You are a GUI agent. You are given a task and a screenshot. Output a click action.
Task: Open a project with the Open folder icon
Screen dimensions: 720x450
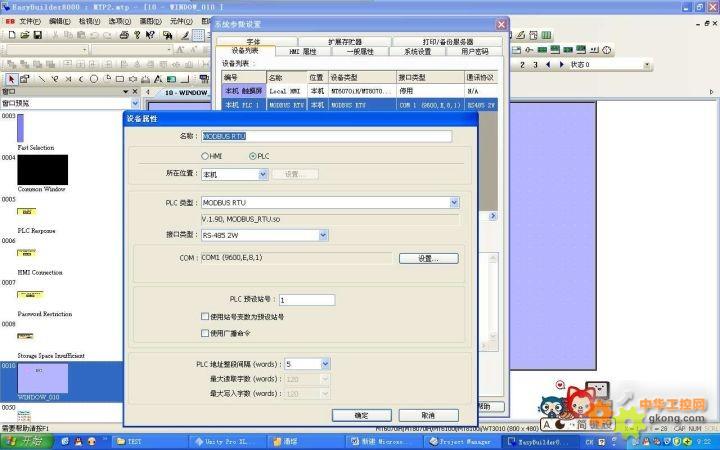pos(25,35)
